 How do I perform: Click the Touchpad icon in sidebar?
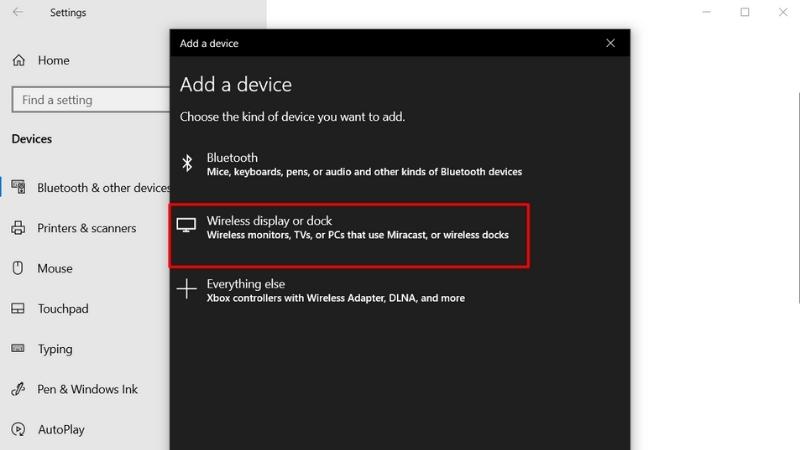18,308
